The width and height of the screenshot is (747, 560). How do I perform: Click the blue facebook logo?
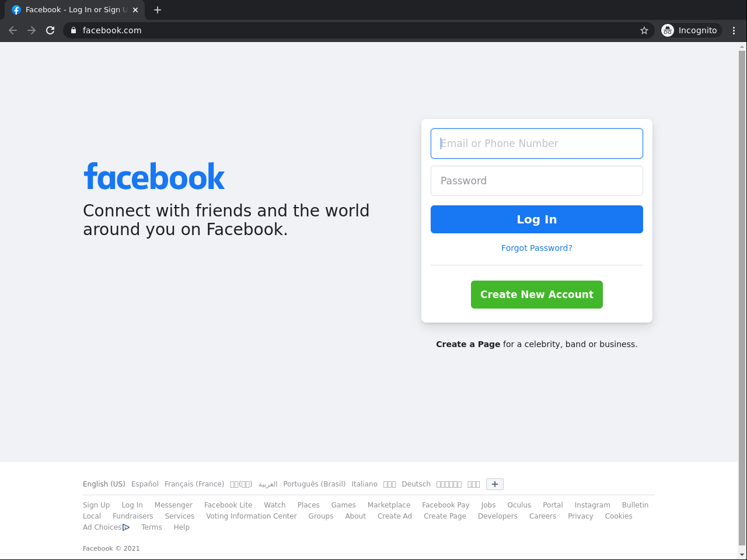click(155, 177)
